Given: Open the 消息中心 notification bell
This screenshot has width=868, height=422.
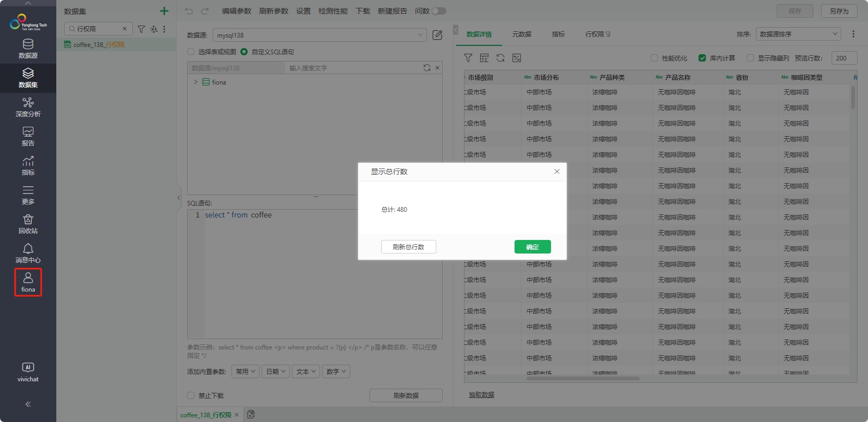Looking at the screenshot, I should click(x=28, y=253).
